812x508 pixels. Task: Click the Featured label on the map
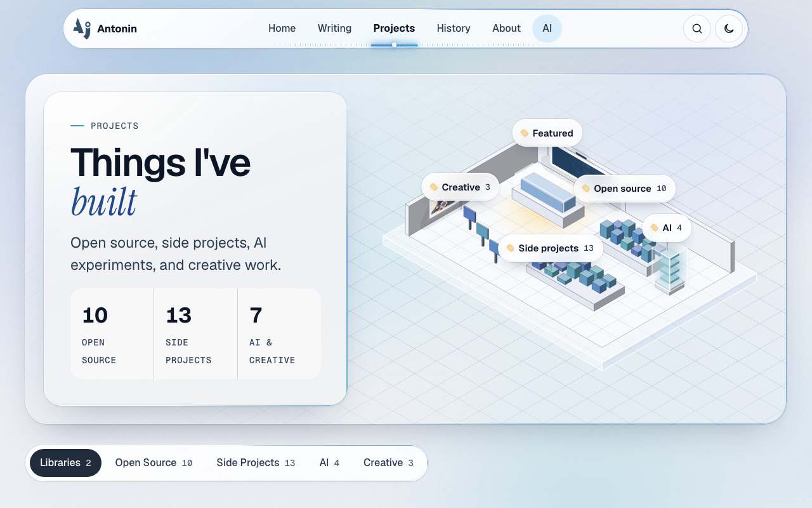547,133
